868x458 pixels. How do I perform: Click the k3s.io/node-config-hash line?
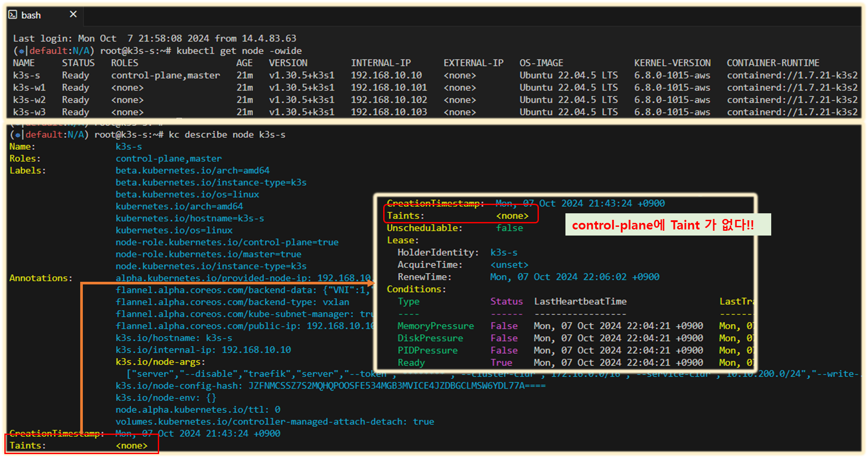[330, 386]
